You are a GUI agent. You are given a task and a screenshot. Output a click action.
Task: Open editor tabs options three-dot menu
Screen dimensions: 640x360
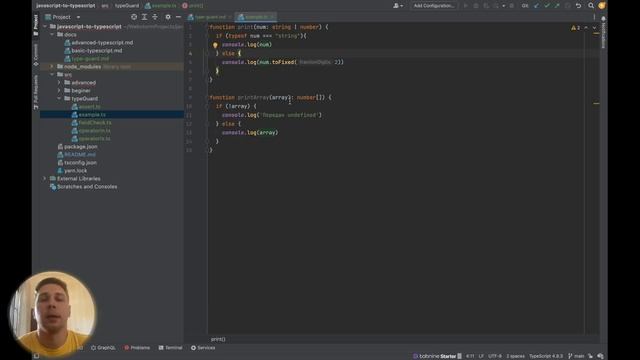click(594, 17)
